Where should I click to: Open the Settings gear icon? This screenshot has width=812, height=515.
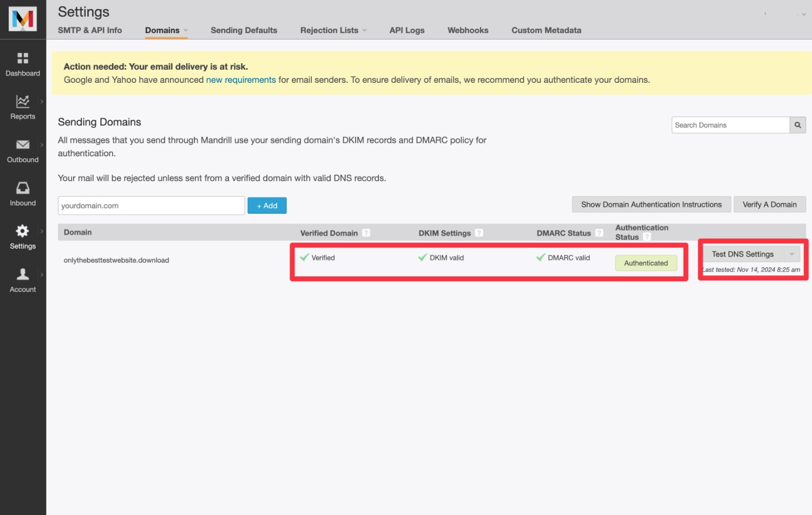23,231
